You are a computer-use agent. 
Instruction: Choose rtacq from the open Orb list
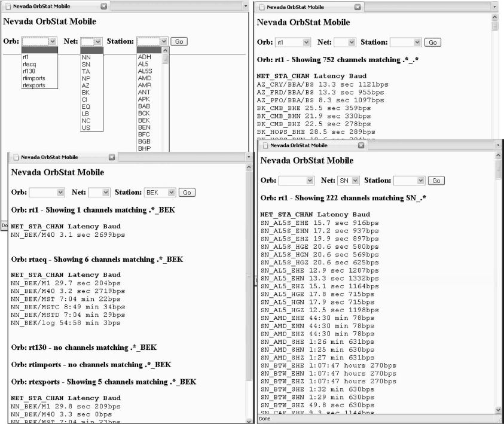[39, 65]
